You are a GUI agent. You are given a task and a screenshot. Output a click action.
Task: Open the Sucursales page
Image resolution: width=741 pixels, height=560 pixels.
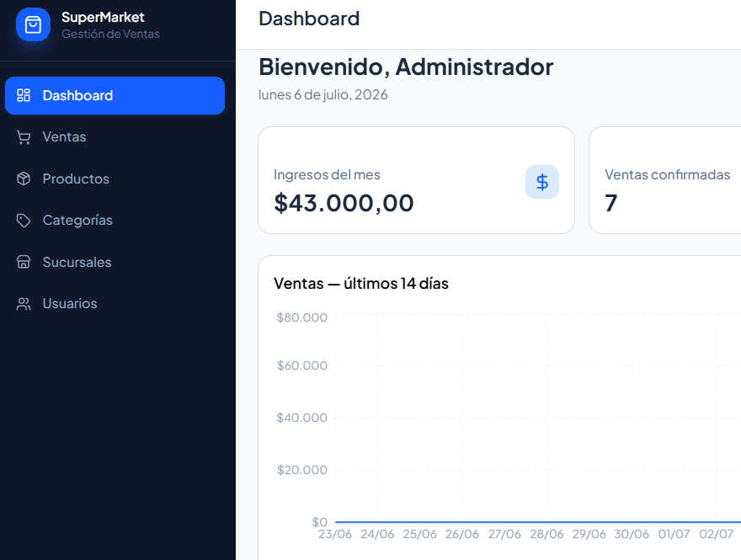(x=115, y=262)
